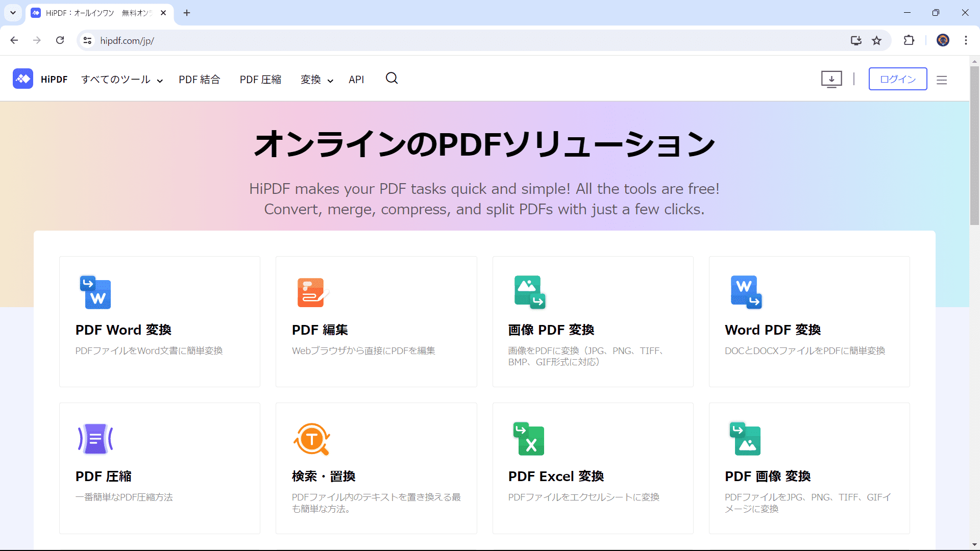This screenshot has height=551, width=980.
Task: Click description DOCとDOCXファイルをPDFに簡単変換
Action: [805, 351]
